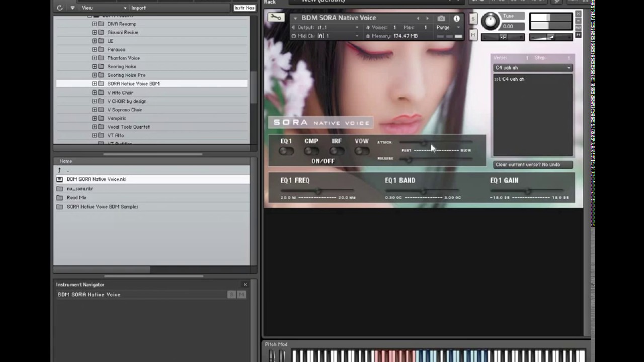Viewport: 644px width, 362px height.
Task: Click the Max voices value field
Action: [425, 27]
